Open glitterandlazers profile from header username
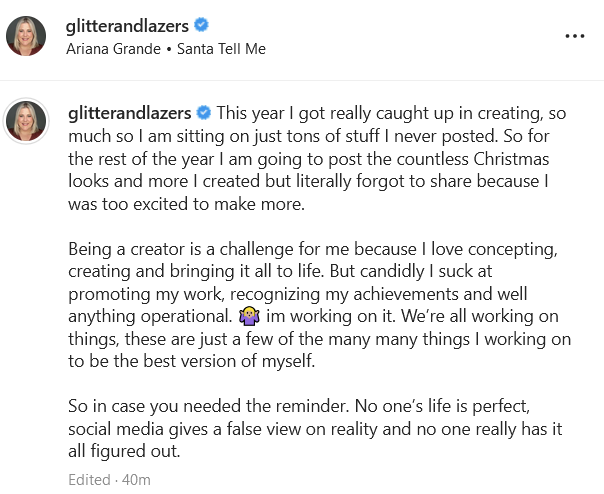Viewport: 604px width, 494px height. point(127,26)
